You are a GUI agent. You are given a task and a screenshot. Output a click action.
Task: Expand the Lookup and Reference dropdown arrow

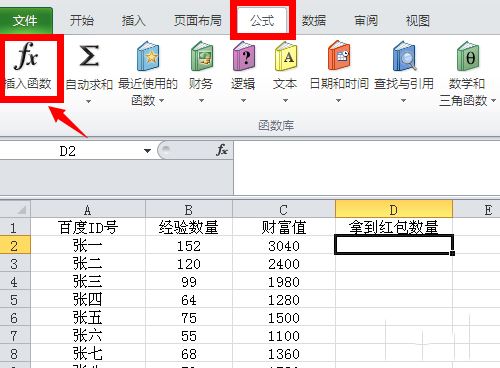pyautogui.click(x=403, y=100)
